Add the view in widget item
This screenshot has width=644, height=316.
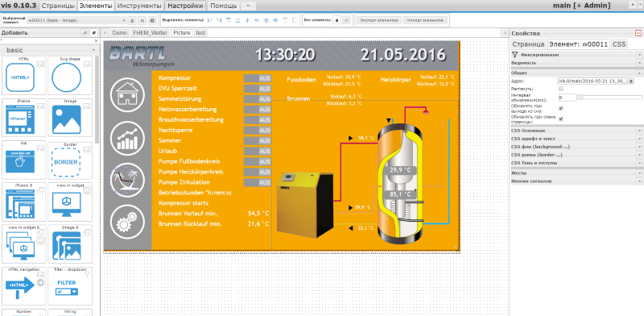click(x=70, y=202)
